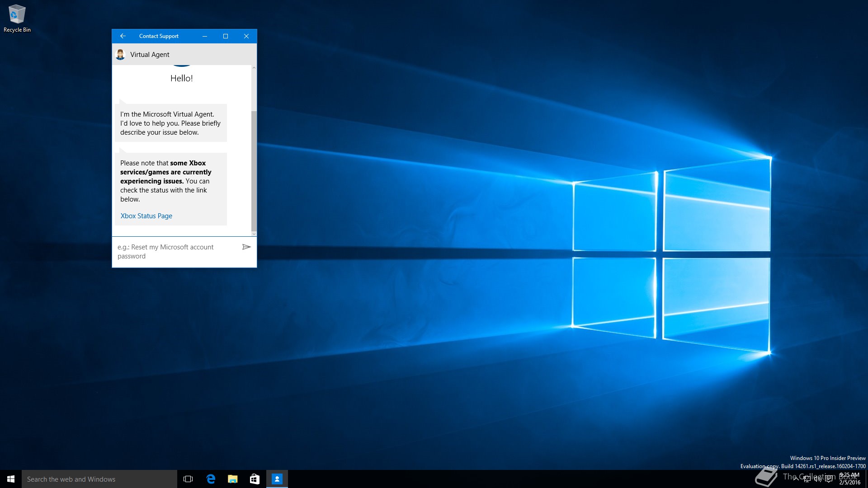Image resolution: width=868 pixels, height=488 pixels.
Task: Click the chat scrollbar thumb
Action: click(x=254, y=171)
